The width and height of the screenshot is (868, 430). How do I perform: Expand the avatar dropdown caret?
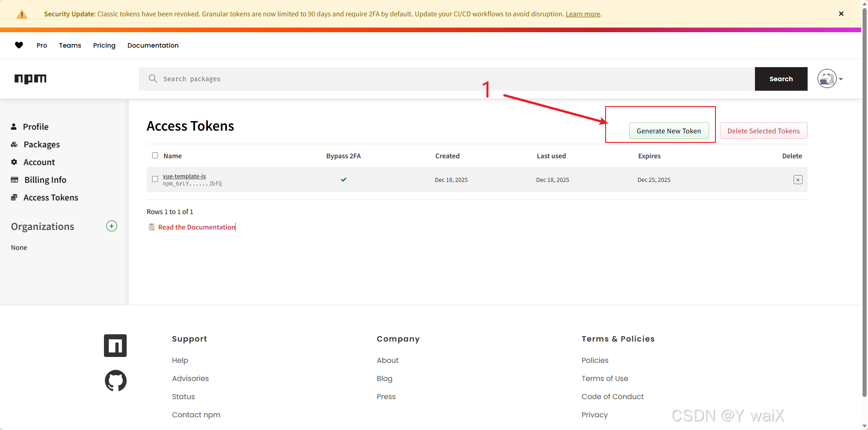coord(841,79)
